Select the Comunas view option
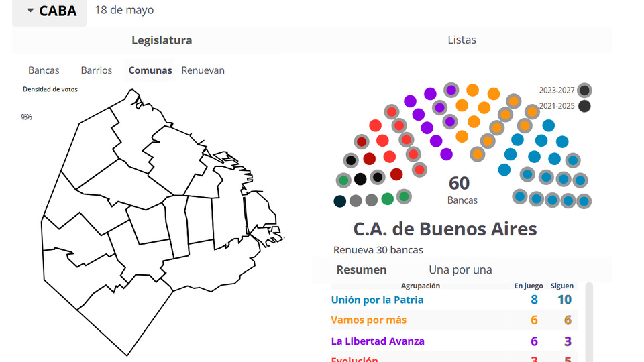644x362 pixels. pos(150,70)
